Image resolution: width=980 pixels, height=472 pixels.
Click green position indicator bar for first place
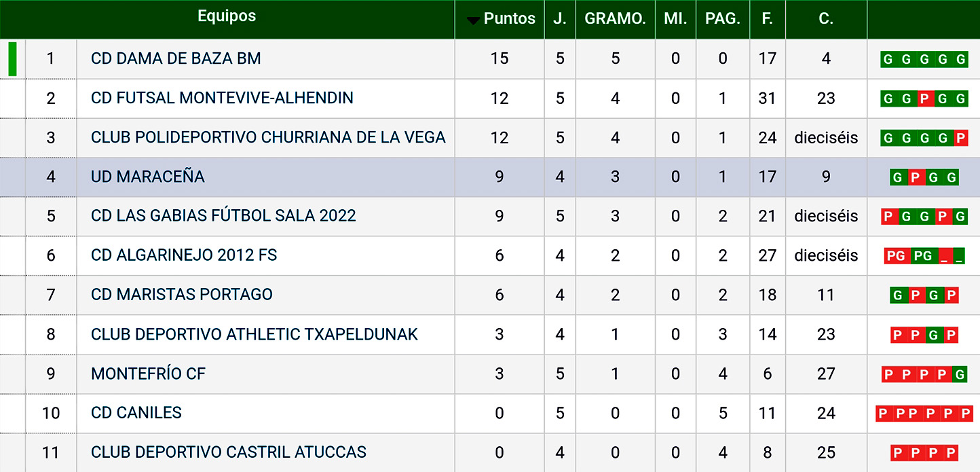click(12, 58)
